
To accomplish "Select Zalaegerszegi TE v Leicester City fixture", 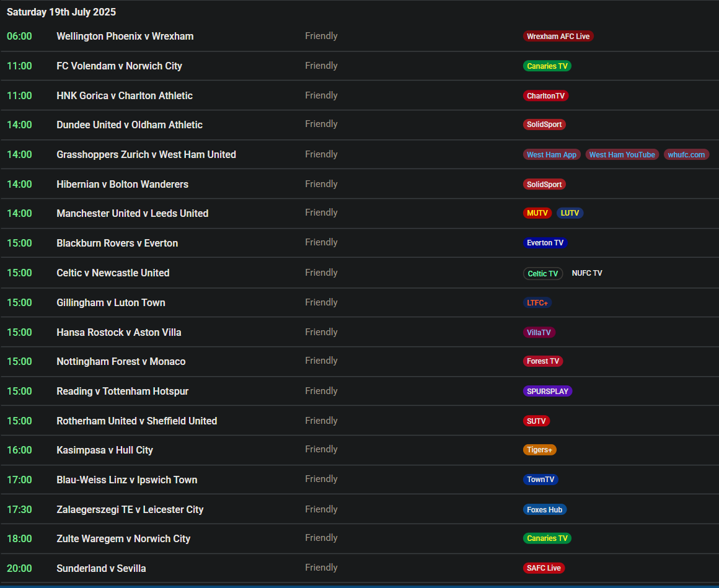I will coord(130,510).
